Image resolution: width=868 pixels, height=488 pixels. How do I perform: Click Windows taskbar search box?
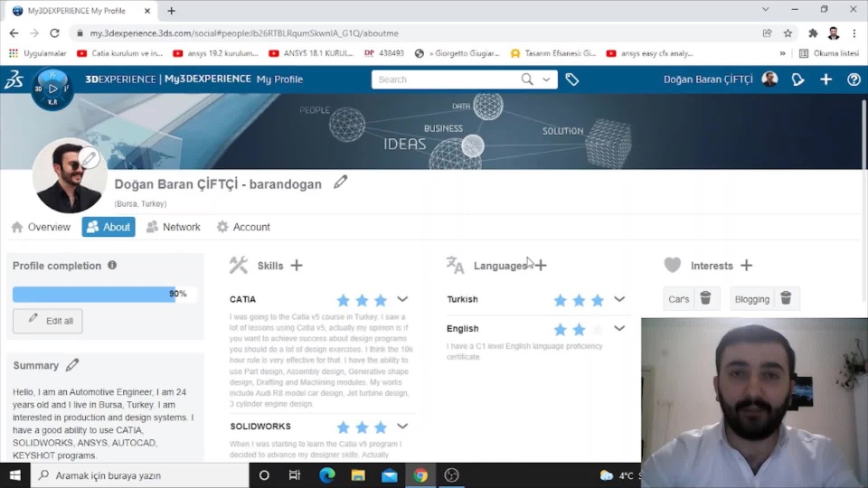139,475
